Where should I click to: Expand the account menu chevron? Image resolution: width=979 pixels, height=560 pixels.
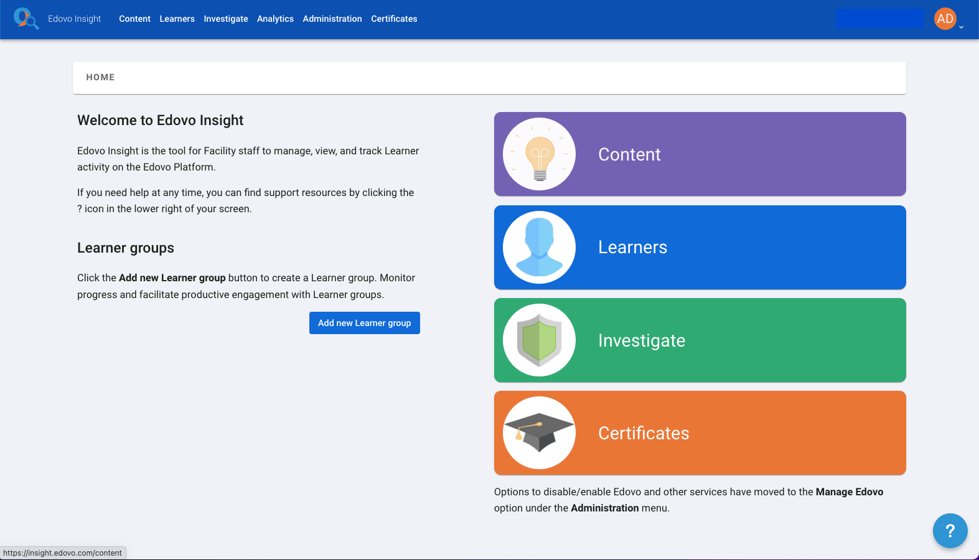tap(962, 27)
